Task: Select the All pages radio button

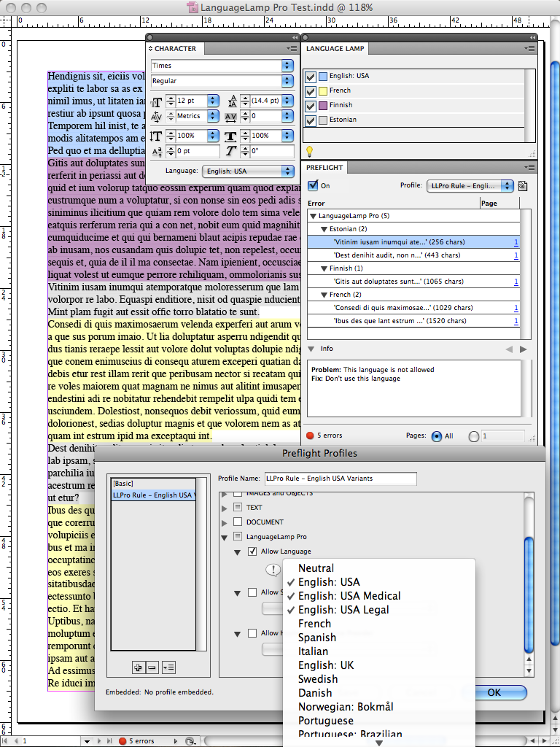Action: pos(437,436)
